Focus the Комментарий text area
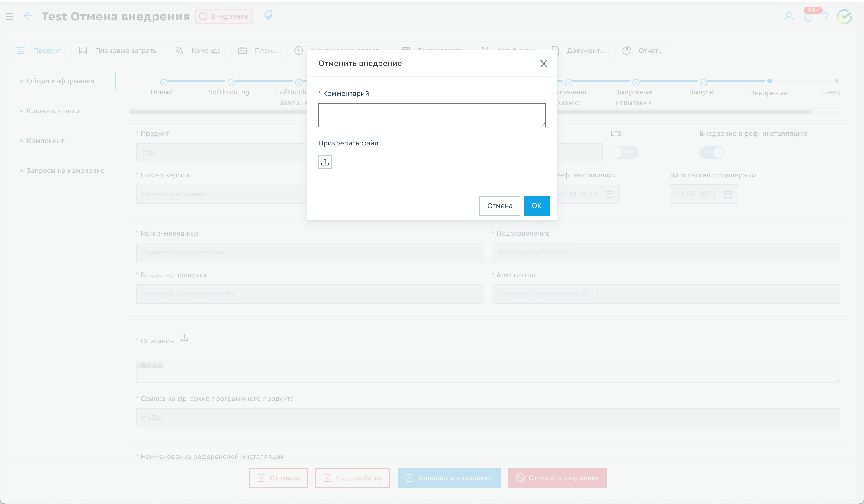The image size is (864, 504). click(432, 115)
